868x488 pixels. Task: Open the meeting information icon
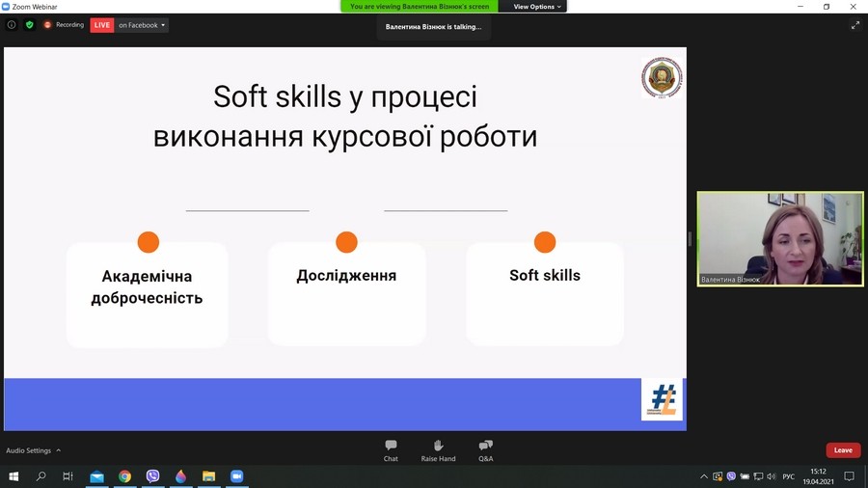[x=11, y=25]
